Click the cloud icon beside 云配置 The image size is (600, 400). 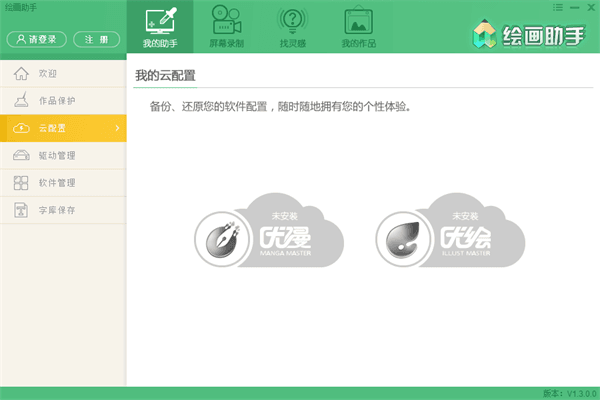click(20, 128)
